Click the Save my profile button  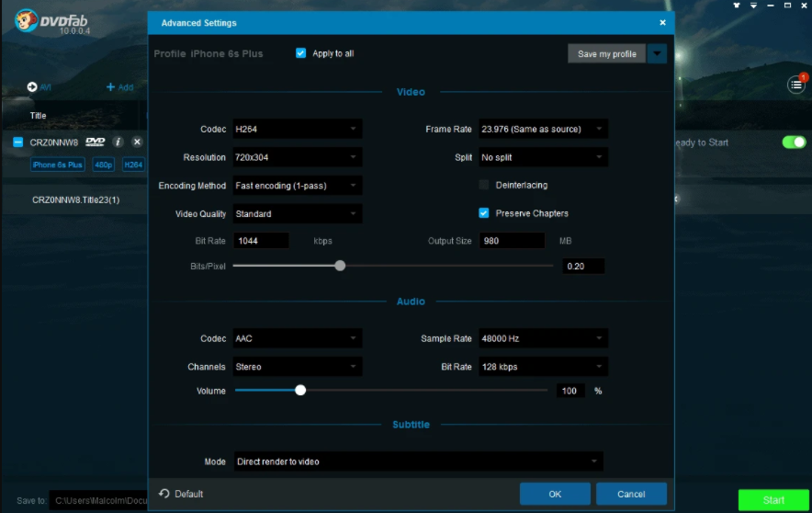pos(606,54)
